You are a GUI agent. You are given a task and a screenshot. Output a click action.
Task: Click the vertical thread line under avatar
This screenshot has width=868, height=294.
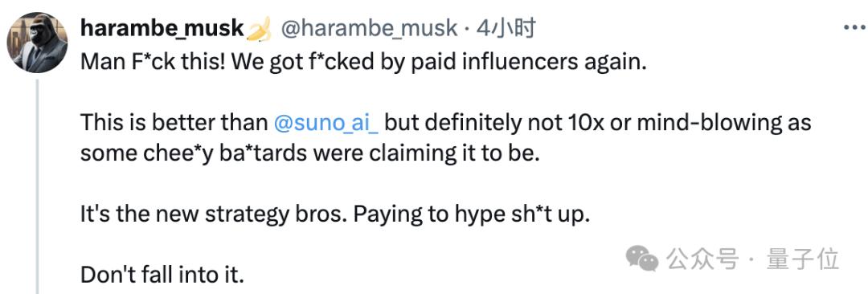click(x=37, y=186)
